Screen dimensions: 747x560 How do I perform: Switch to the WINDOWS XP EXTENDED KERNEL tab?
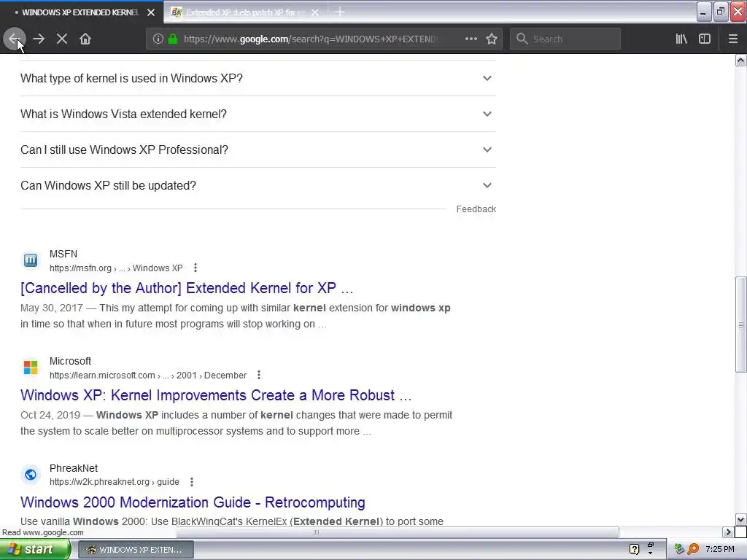click(80, 12)
